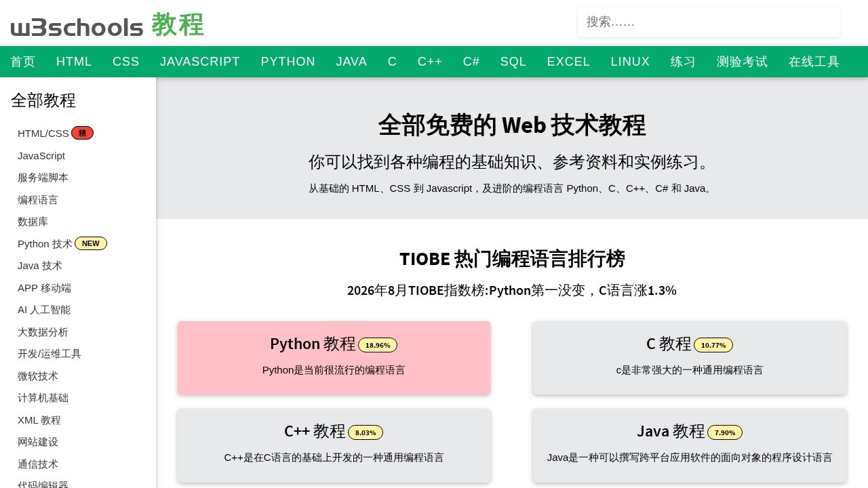The image size is (868, 488).
Task: Focus the 搜索 search input field
Action: [709, 22]
